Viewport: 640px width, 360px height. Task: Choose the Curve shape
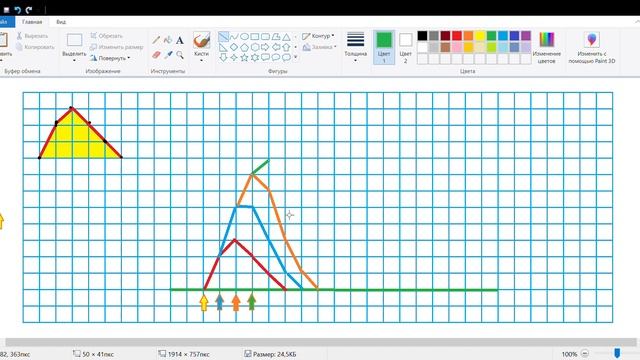coord(234,37)
